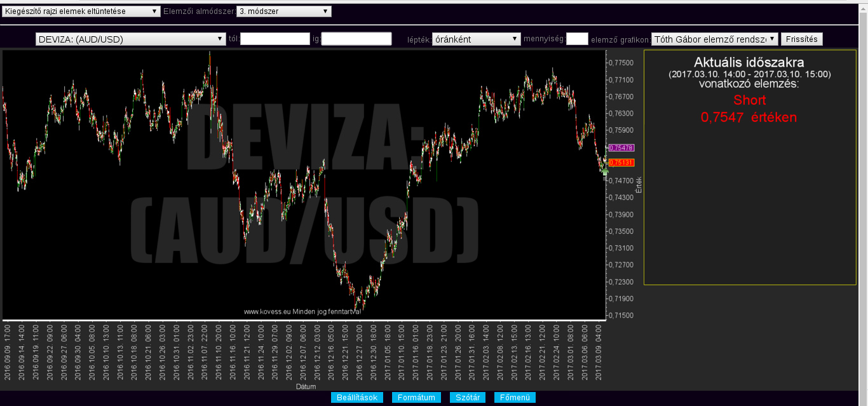Open the Beállítások settings menu
This screenshot has height=406, width=868.
click(356, 398)
